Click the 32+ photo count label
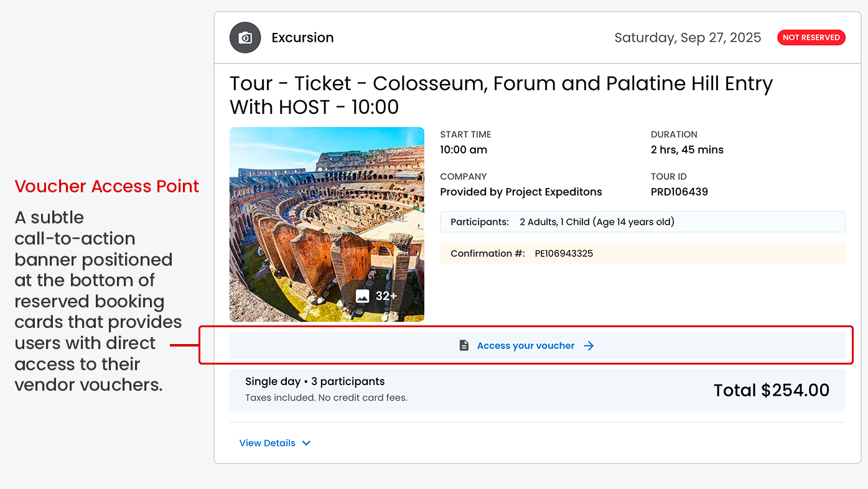The height and width of the screenshot is (489, 868). [x=386, y=296]
